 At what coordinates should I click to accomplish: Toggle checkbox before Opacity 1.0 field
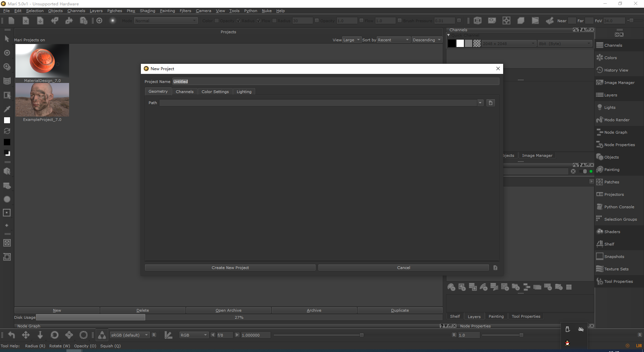coord(317,20)
